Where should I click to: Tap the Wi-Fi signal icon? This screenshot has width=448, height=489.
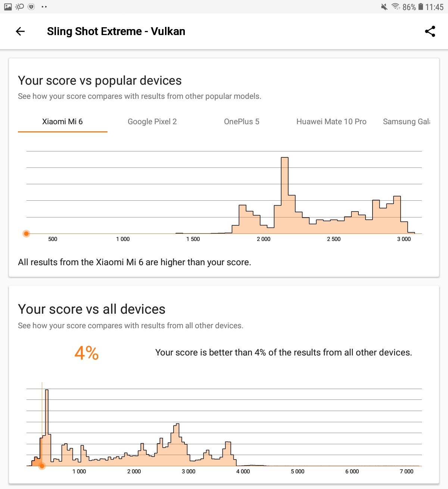click(x=395, y=6)
